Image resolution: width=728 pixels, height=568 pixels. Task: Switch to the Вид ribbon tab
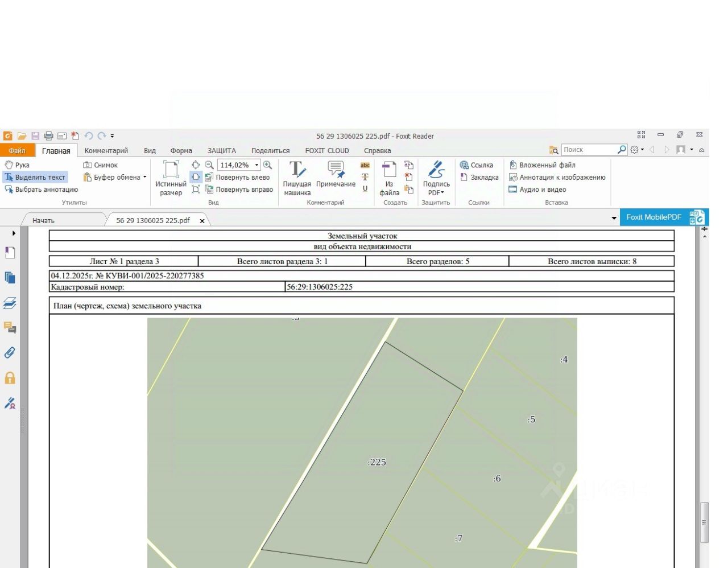click(150, 151)
